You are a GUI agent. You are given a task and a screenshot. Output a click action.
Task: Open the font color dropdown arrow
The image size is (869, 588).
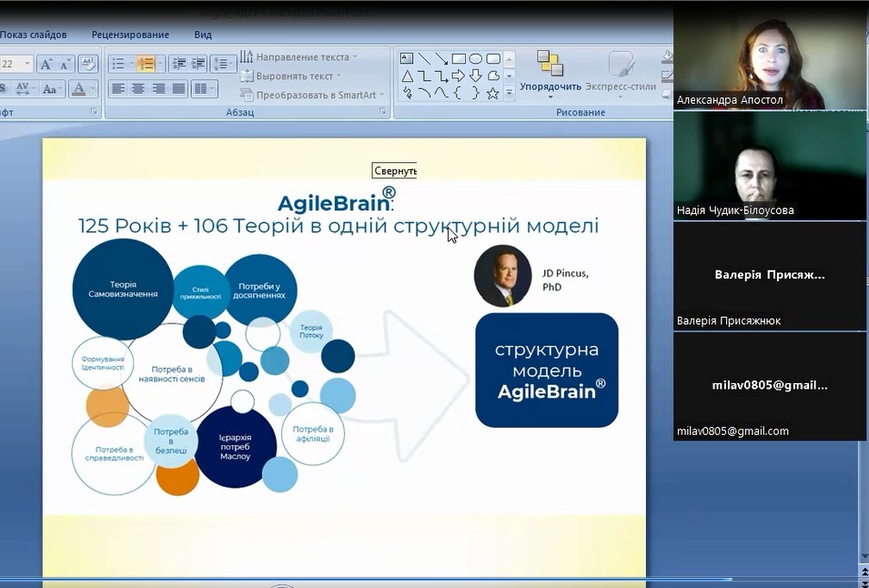click(x=93, y=88)
